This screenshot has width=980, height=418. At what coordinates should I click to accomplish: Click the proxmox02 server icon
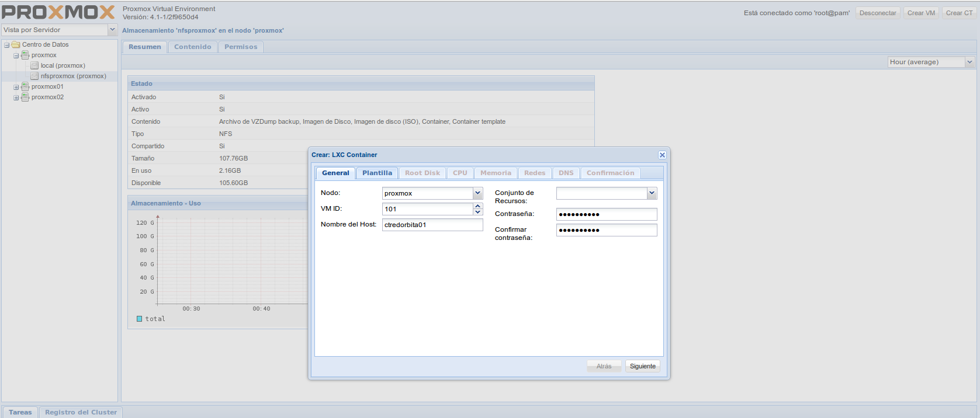(25, 97)
